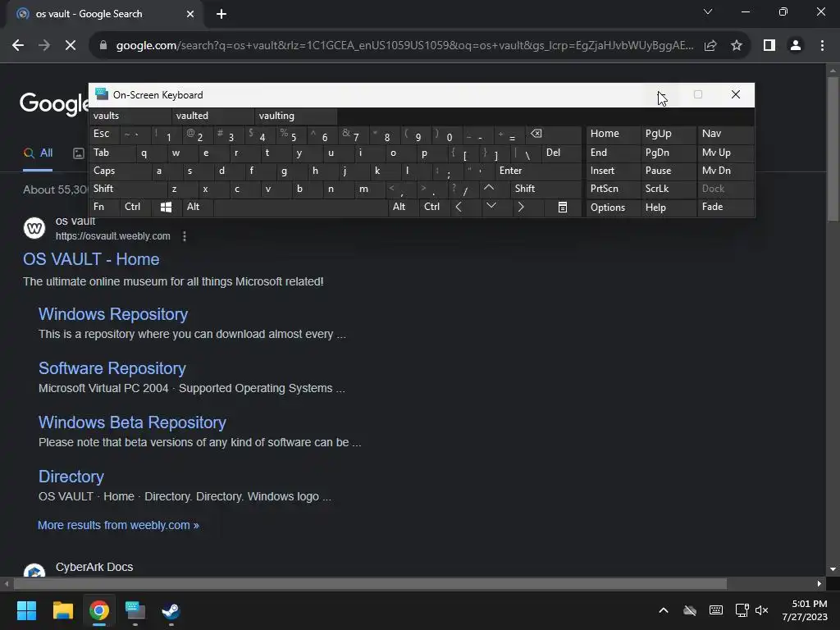
Task: Open a new tab with the plus button
Action: click(x=221, y=14)
